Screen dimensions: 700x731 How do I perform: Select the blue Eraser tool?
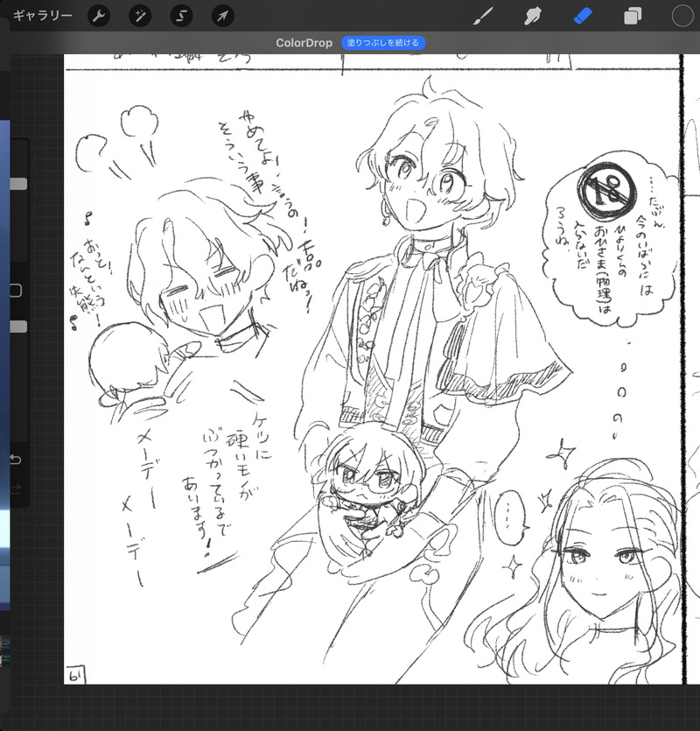pyautogui.click(x=583, y=17)
